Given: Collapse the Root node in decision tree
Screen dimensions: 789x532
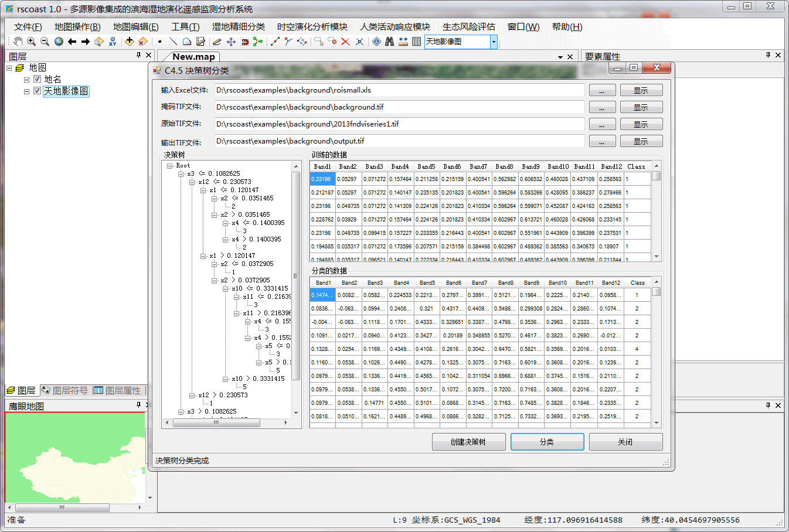Looking at the screenshot, I should 169,166.
